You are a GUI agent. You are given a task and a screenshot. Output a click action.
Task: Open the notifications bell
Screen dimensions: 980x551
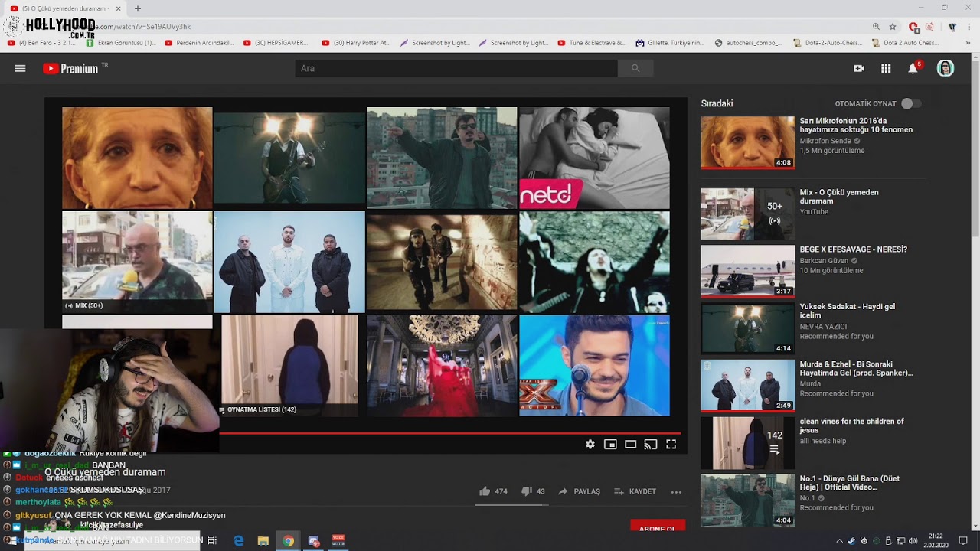[913, 68]
